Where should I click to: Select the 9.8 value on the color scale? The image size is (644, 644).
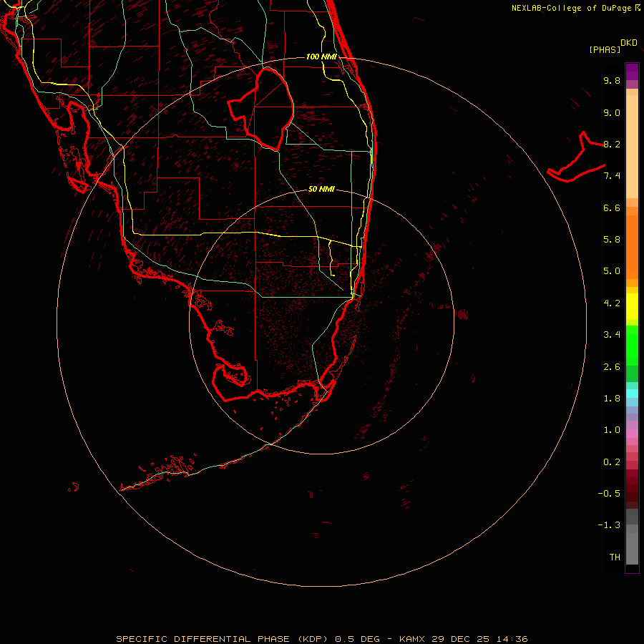612,80
